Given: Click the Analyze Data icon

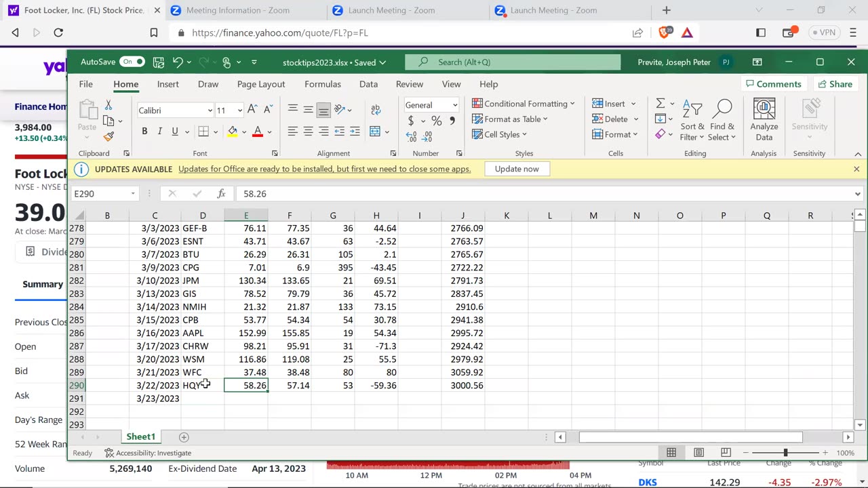Looking at the screenshot, I should (x=764, y=120).
